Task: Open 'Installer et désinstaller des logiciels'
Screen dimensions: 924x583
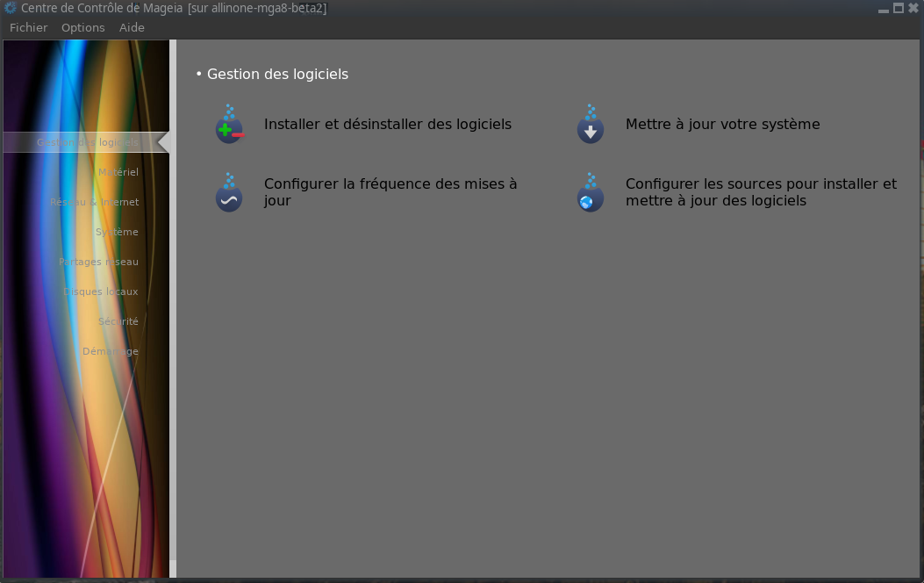Action: point(388,125)
